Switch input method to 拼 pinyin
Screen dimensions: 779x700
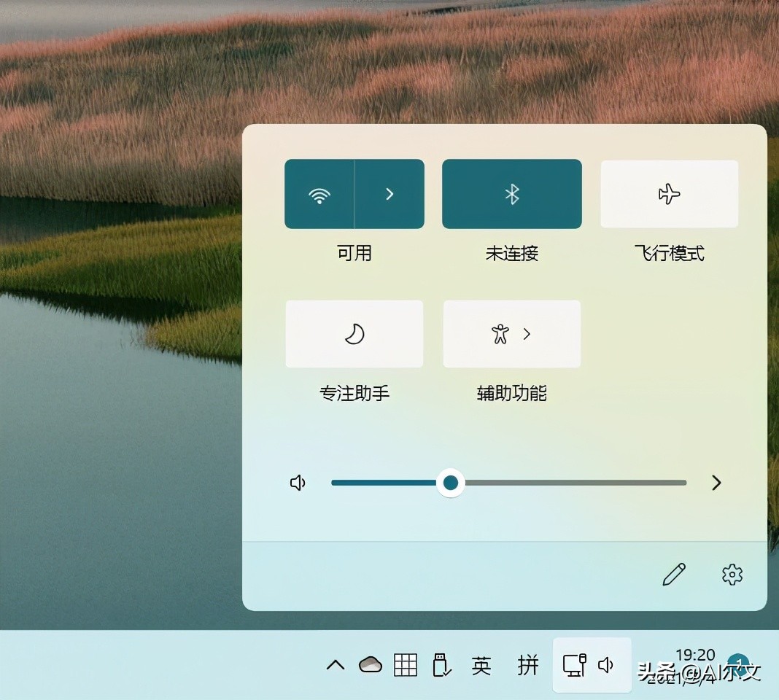click(x=527, y=664)
